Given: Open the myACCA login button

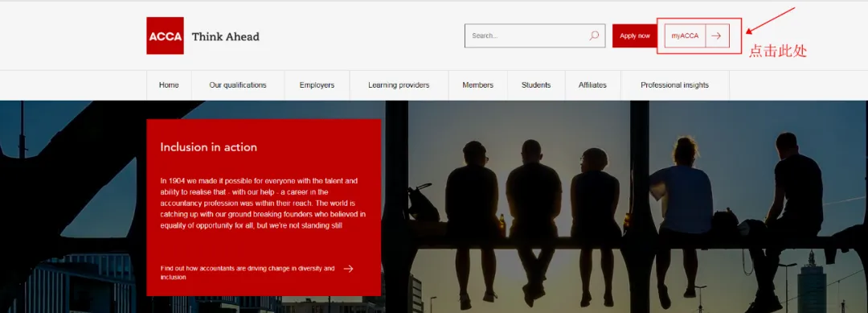Looking at the screenshot, I should [686, 35].
